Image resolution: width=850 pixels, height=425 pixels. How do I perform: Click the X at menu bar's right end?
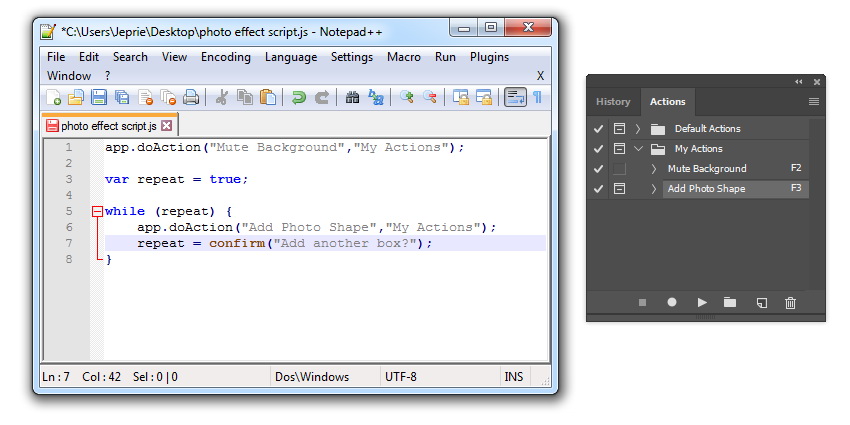[x=540, y=75]
